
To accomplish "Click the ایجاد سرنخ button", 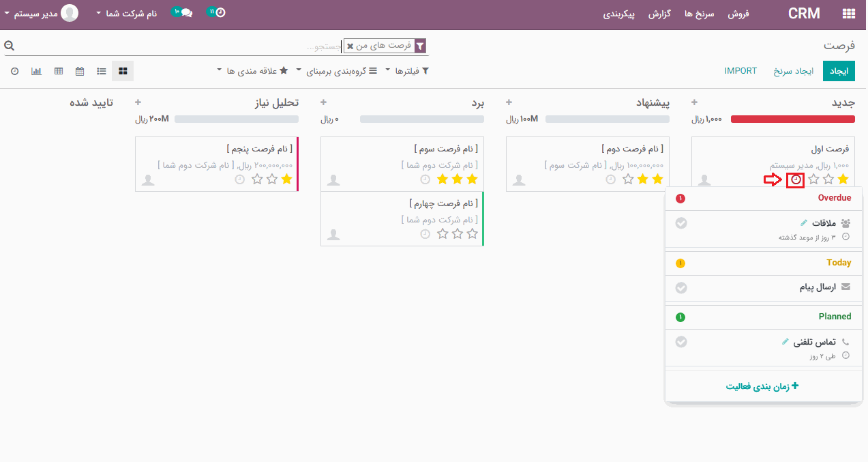I will tap(794, 71).
